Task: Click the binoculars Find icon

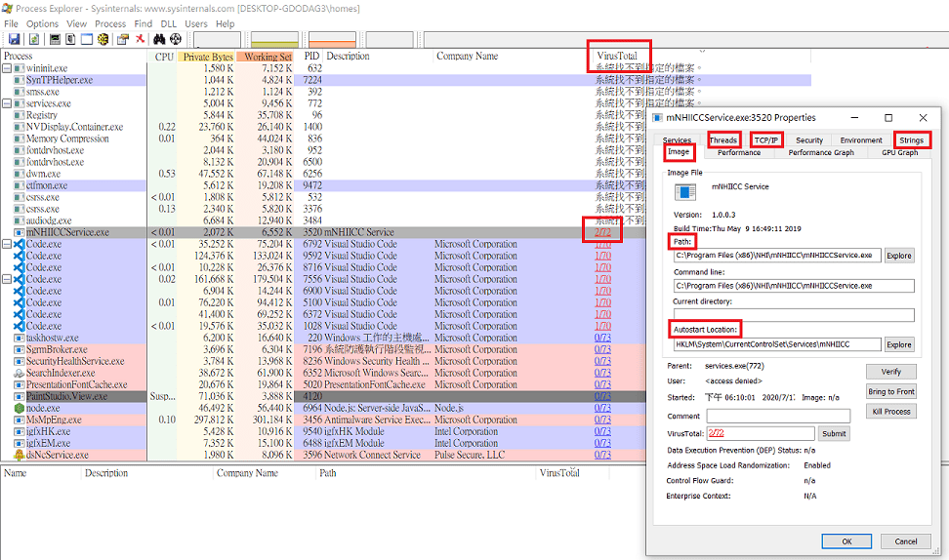Action: (159, 39)
